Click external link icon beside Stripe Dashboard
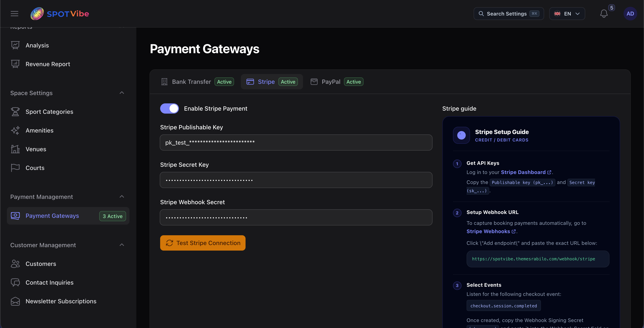 (549, 172)
